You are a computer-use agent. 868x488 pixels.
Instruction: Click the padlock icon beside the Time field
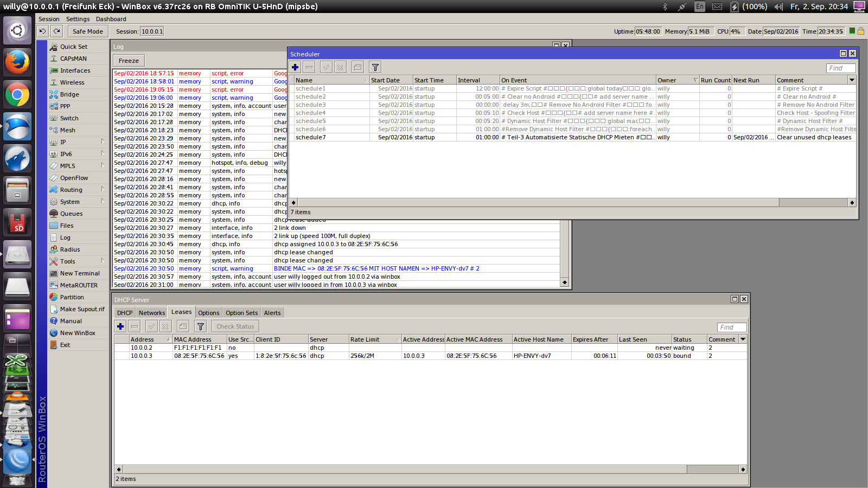860,31
